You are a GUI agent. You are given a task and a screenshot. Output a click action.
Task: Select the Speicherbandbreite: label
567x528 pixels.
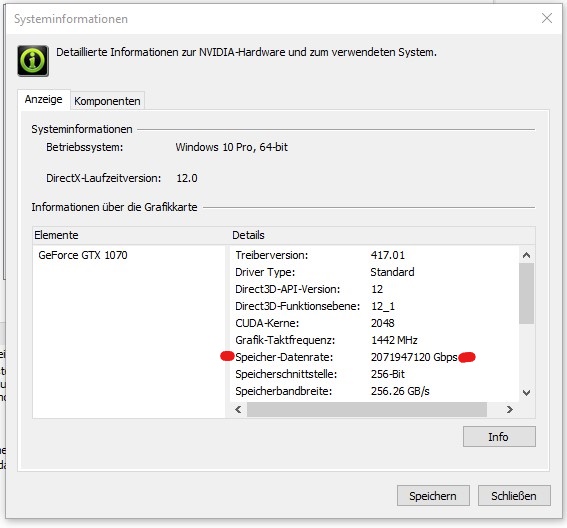click(284, 391)
